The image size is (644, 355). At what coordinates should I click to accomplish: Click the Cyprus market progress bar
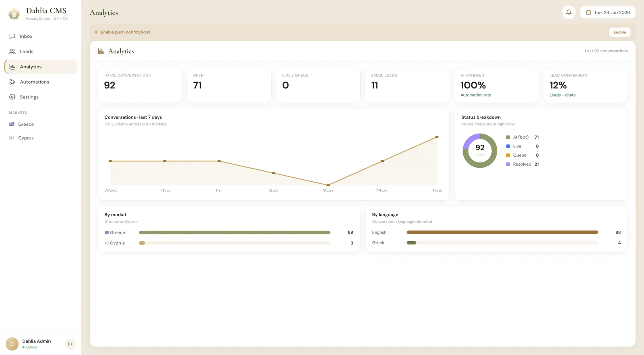235,243
